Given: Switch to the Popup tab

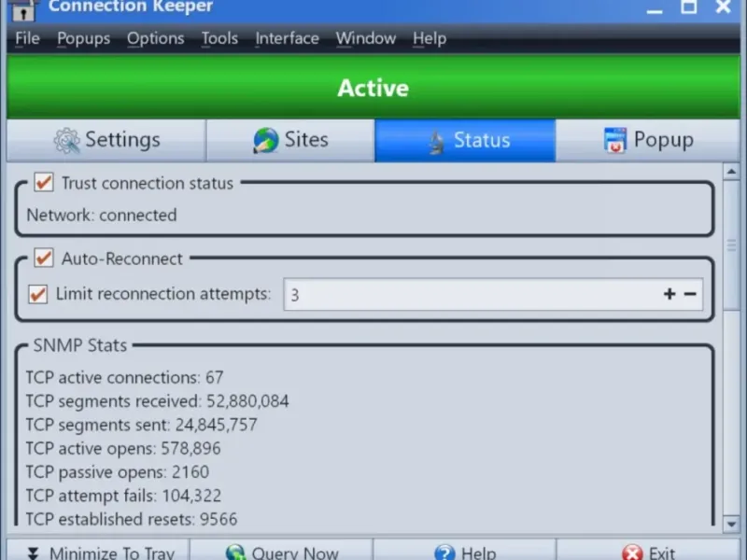Looking at the screenshot, I should (648, 140).
